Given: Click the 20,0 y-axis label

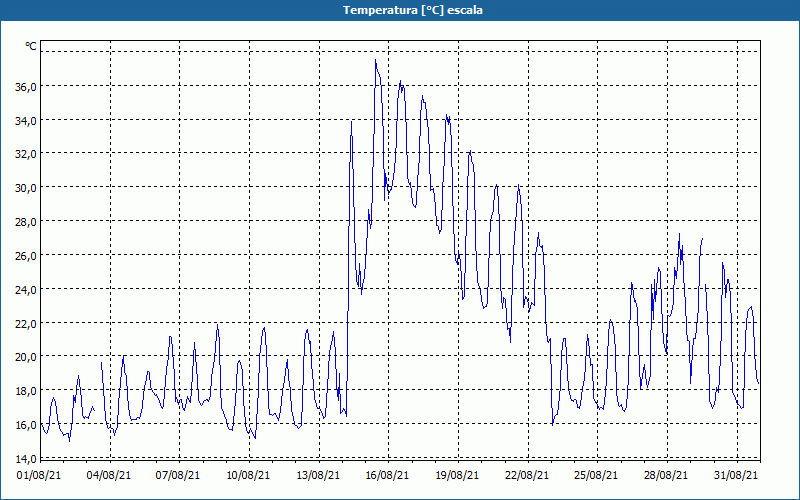Looking at the screenshot, I should click(26, 357).
